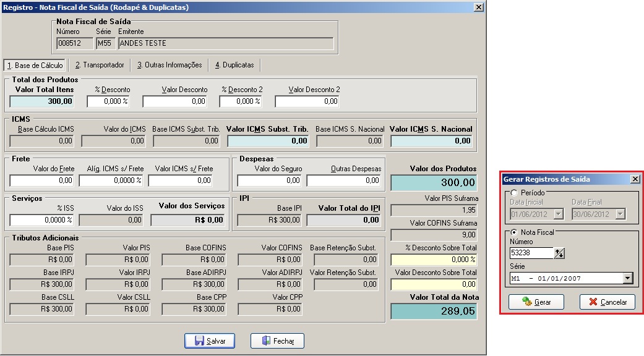The width and height of the screenshot is (644, 356).
Task: Click the Base CSLL field
Action: pyautogui.click(x=42, y=309)
